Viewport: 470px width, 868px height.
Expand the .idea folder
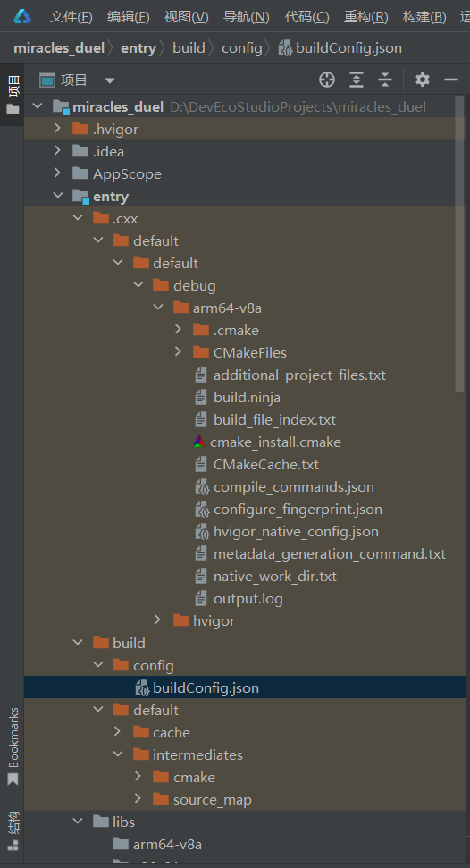(x=57, y=150)
